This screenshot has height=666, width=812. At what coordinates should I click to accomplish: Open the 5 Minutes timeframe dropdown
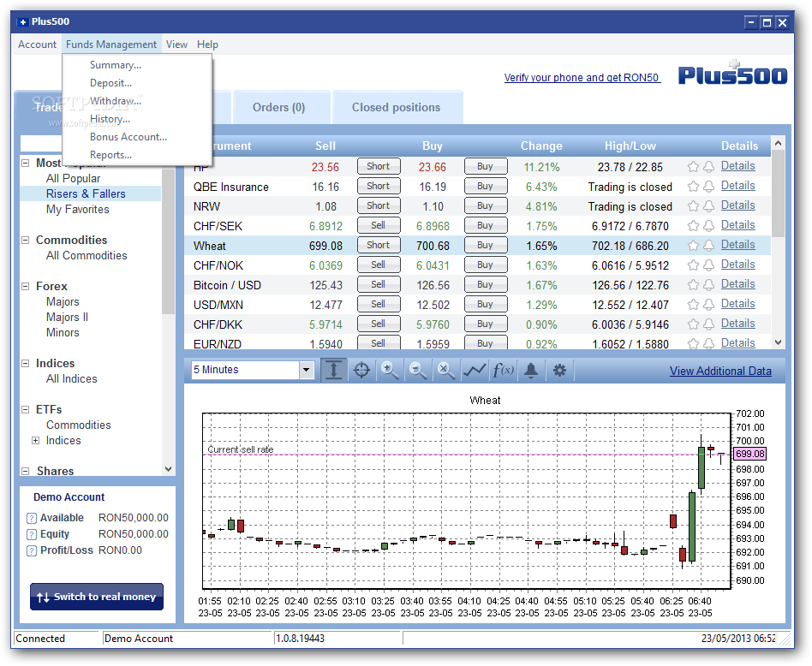coord(306,370)
